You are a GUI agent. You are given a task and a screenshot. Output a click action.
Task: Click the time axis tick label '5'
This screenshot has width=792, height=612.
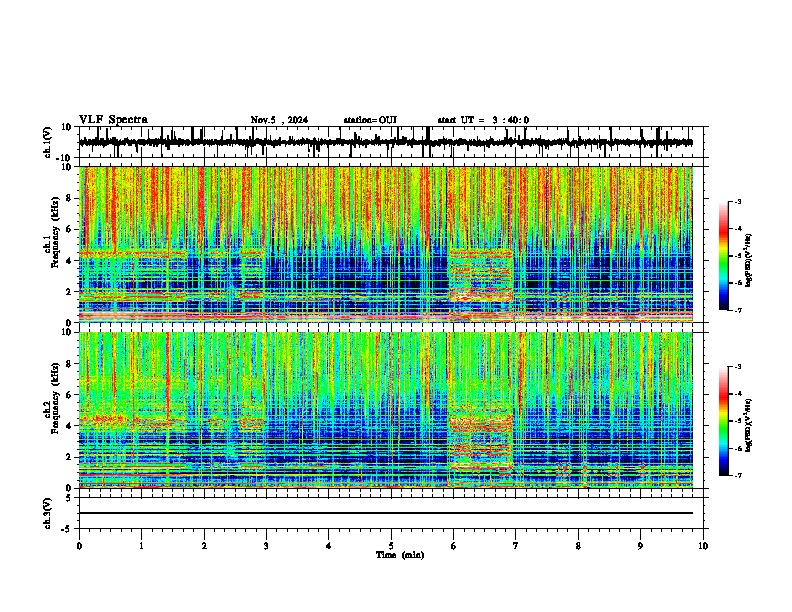tap(391, 546)
